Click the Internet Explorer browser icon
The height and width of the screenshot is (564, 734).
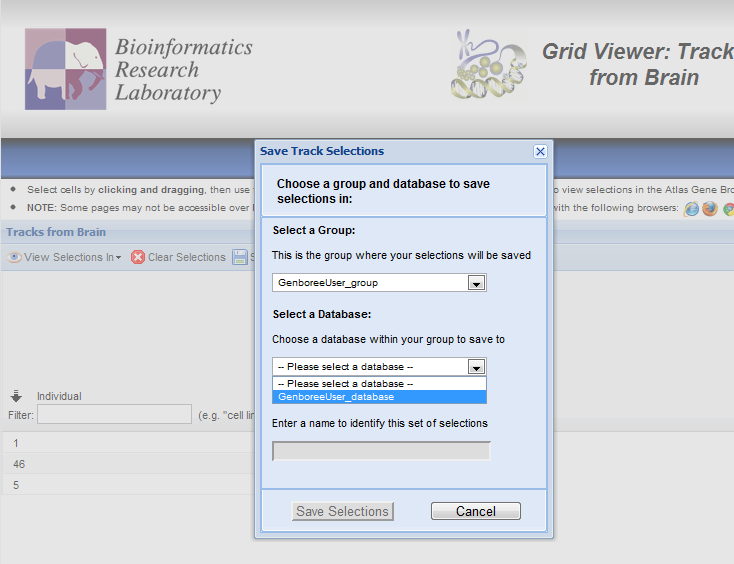tap(691, 209)
